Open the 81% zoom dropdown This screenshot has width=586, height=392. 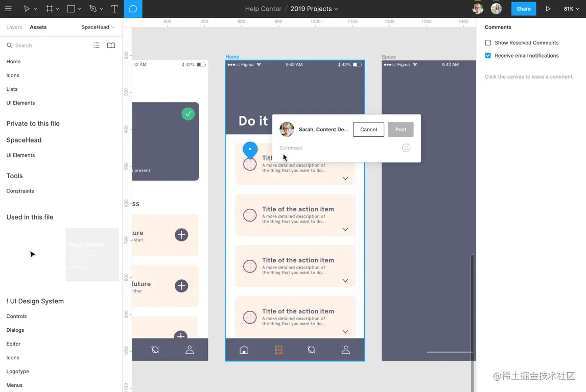[571, 9]
